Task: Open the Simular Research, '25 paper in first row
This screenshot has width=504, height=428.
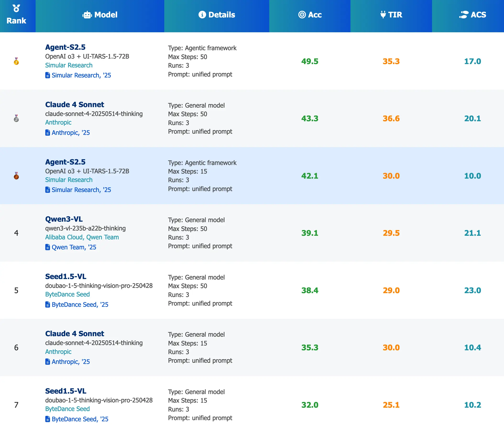Action: [x=81, y=76]
